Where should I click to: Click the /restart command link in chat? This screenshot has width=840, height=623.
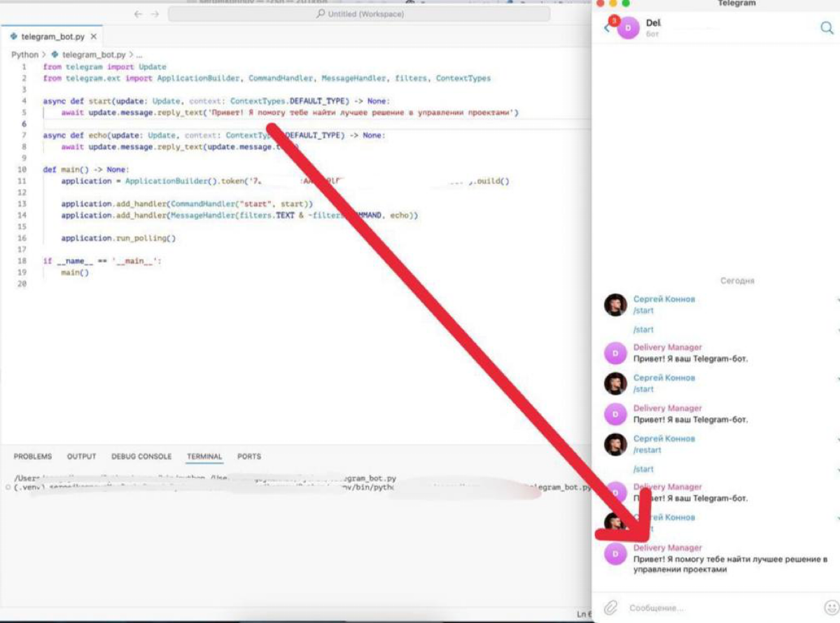[x=647, y=450]
